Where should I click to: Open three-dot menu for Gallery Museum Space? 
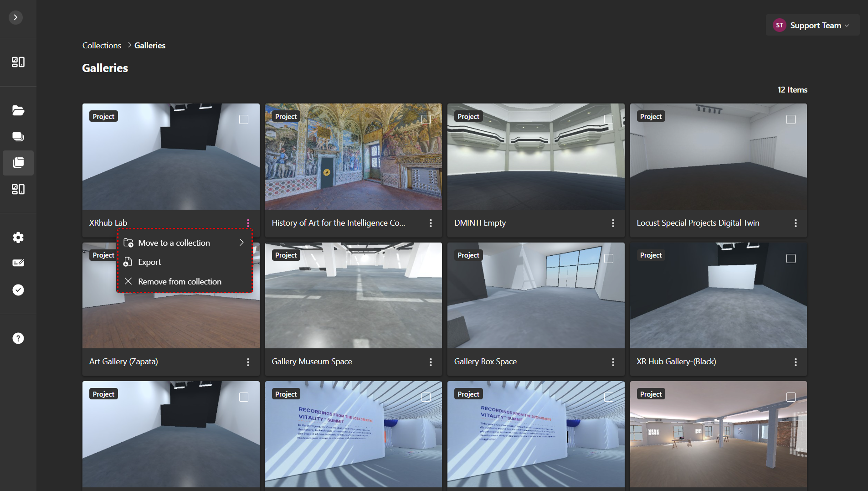click(431, 362)
